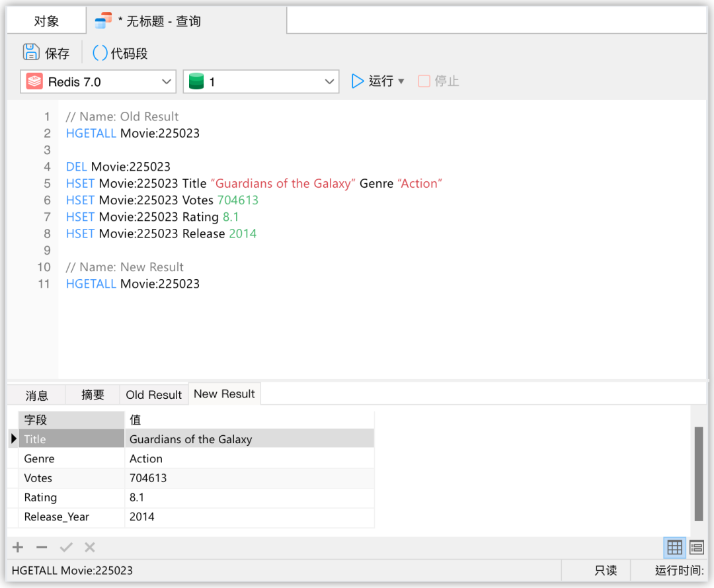Open the Redis 7.0 connection dropdown
714x588 pixels.
point(98,81)
